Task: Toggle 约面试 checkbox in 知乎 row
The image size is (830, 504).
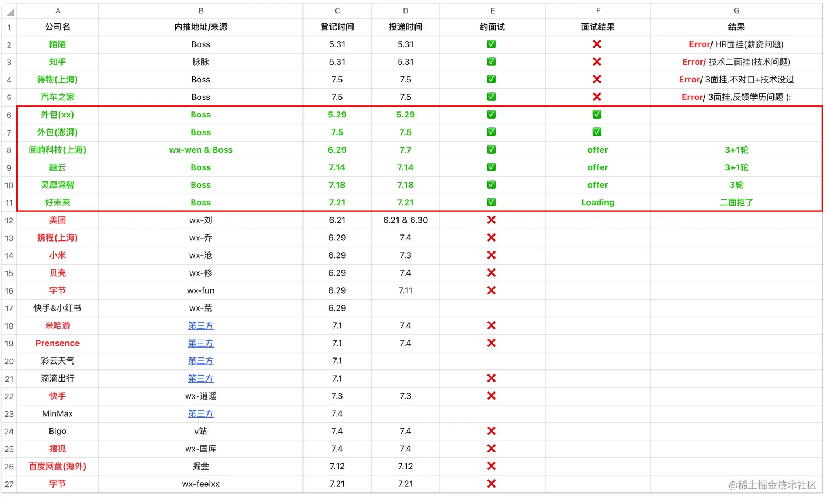Action: tap(492, 62)
